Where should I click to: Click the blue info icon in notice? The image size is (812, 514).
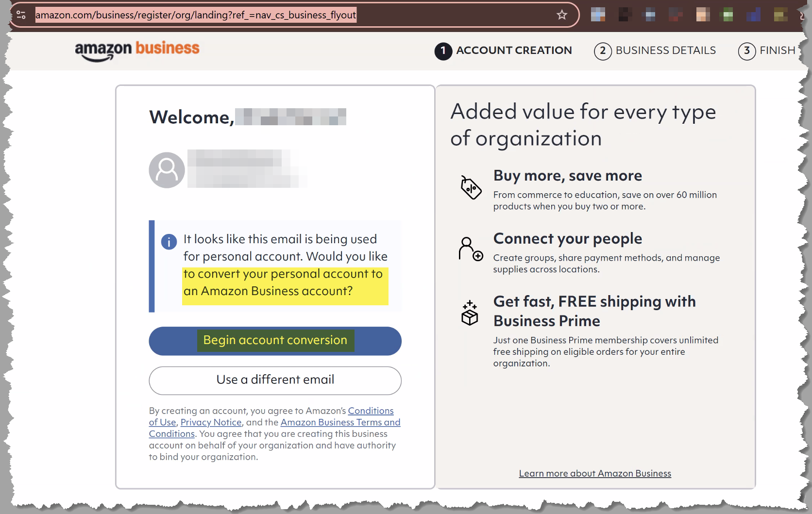[x=169, y=242]
